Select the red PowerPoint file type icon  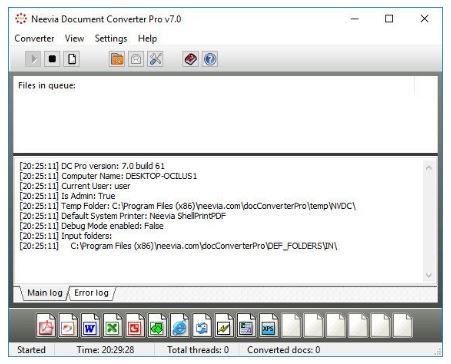pyautogui.click(x=135, y=325)
